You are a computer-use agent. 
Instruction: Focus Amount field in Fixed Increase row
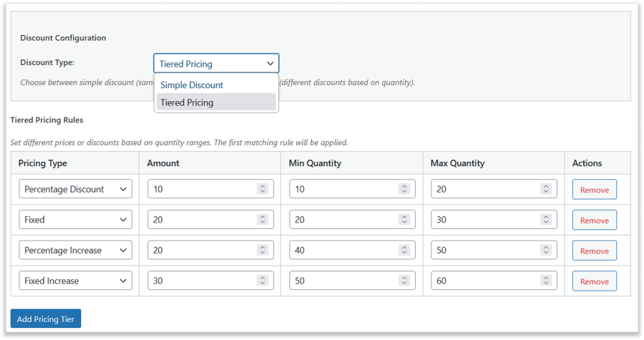click(x=210, y=281)
